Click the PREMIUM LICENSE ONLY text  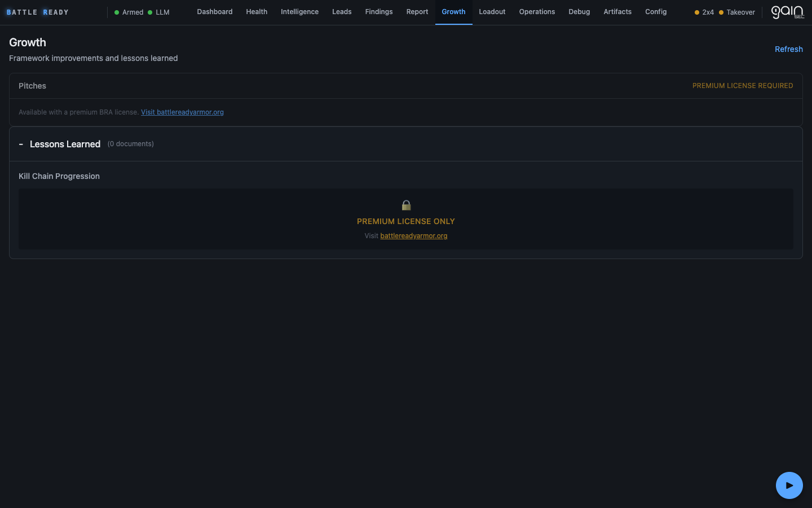pos(406,221)
